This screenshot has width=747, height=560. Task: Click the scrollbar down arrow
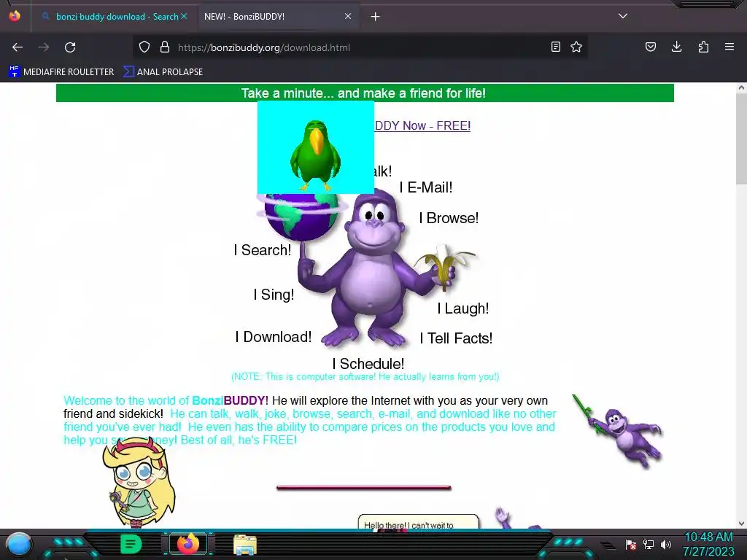pos(741,524)
